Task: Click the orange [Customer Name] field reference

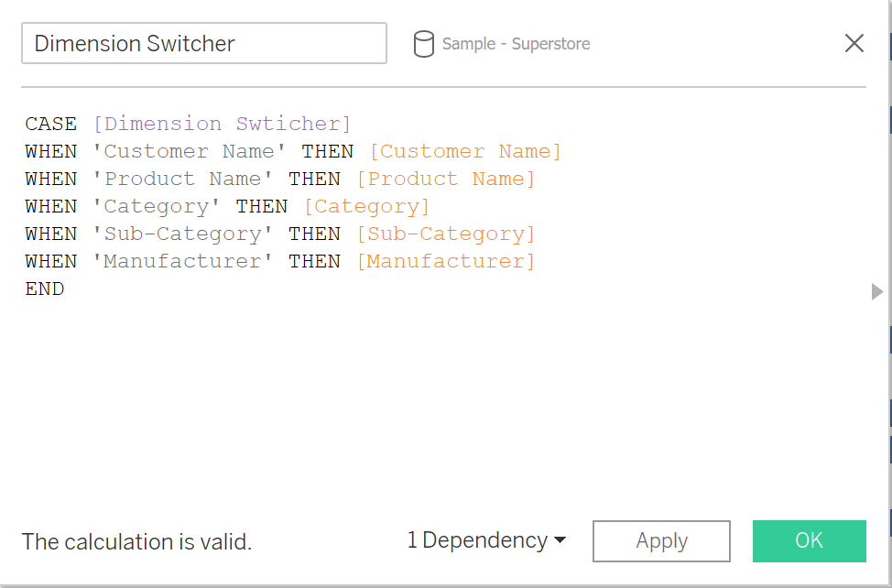Action: (464, 151)
